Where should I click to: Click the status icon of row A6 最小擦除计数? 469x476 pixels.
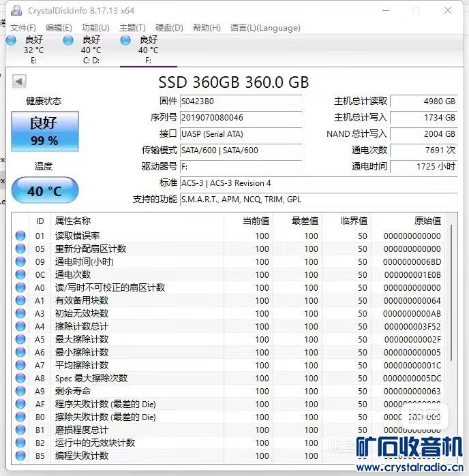(x=20, y=352)
